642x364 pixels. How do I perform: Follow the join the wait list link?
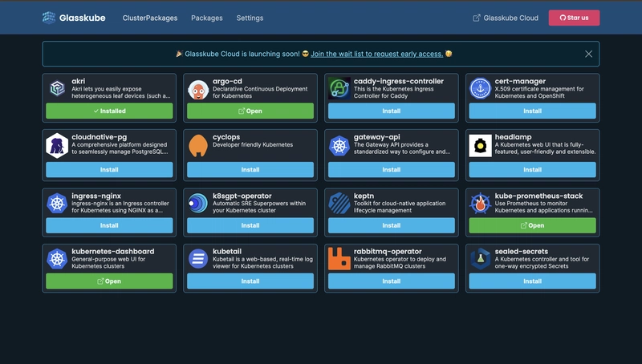(376, 54)
